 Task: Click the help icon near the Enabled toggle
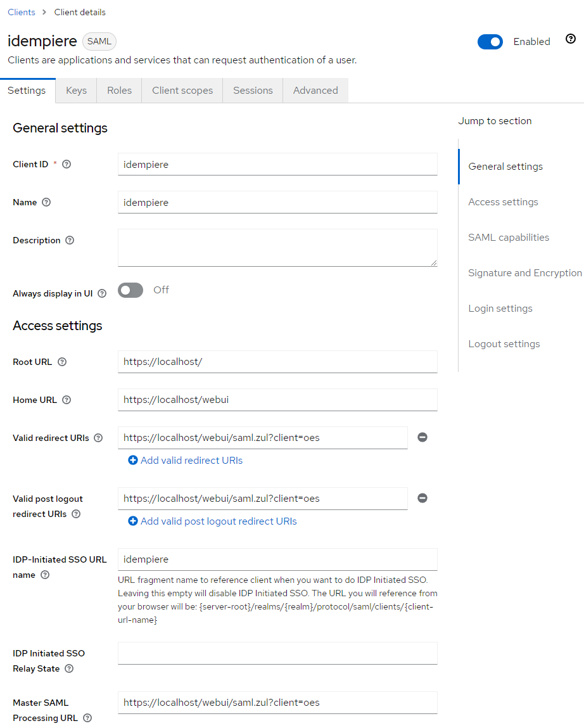571,39
